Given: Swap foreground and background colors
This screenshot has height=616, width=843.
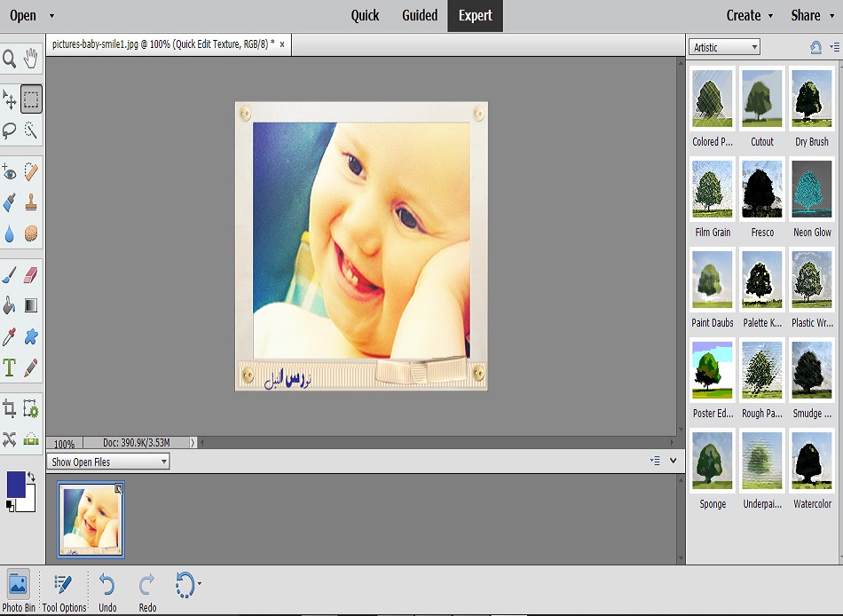Looking at the screenshot, I should point(31,478).
